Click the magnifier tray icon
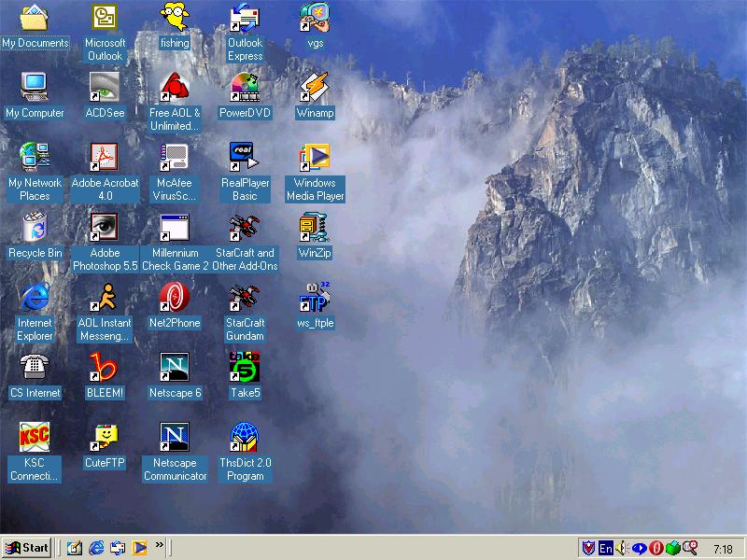Viewport: 747px width, 560px height. pyautogui.click(x=689, y=548)
